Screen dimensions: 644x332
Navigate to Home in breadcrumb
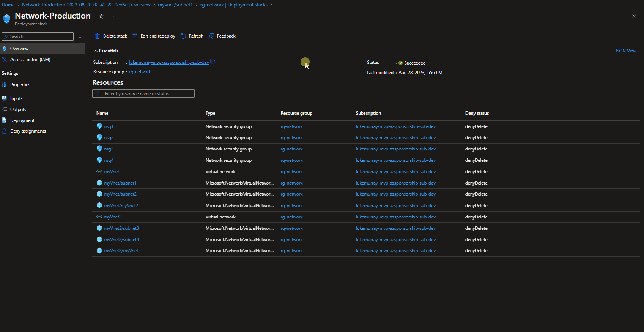coord(8,5)
